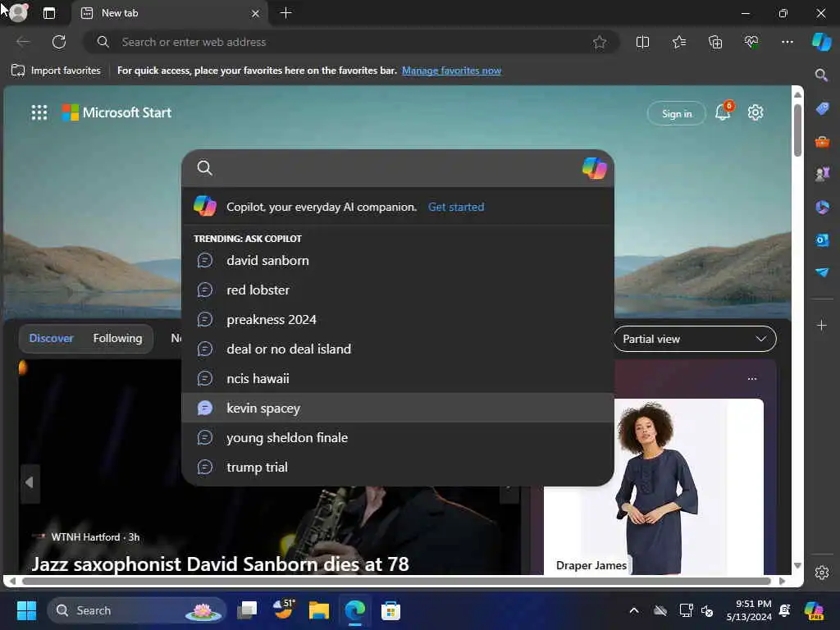The height and width of the screenshot is (630, 840).
Task: Open sidebar Tools briefcase icon
Action: tap(822, 142)
